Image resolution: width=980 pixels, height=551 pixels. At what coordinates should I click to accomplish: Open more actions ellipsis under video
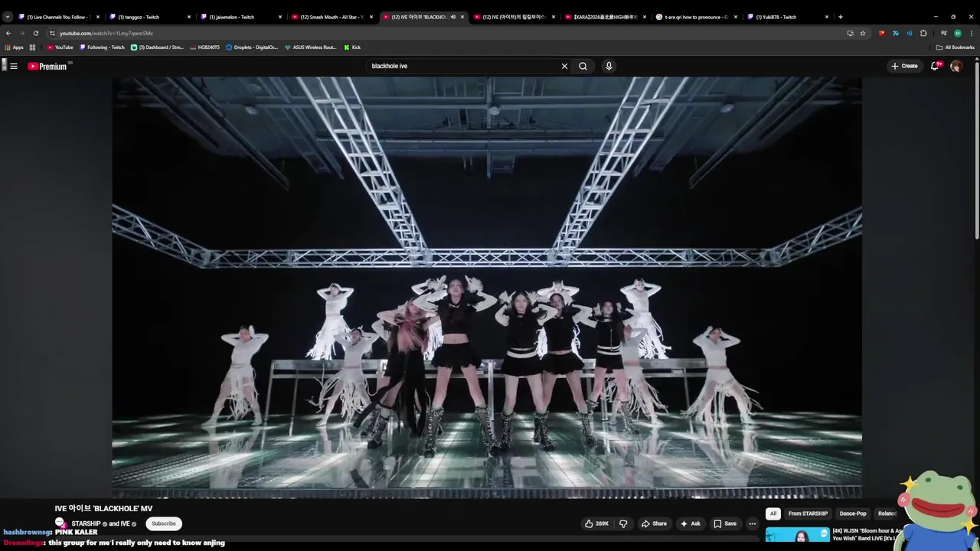pos(752,523)
